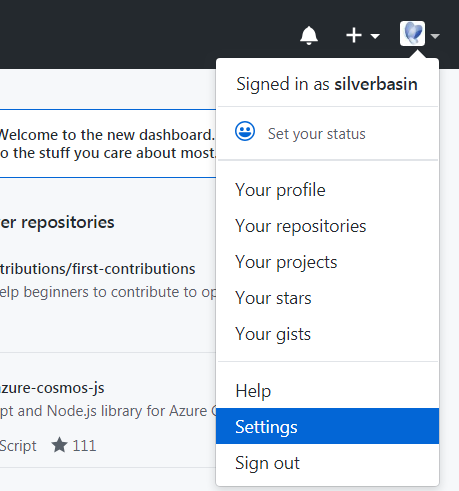
Task: Go to Your projects
Action: click(x=327, y=262)
